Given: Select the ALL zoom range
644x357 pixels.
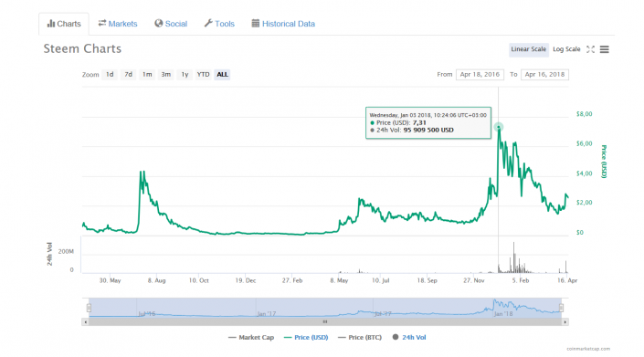Looking at the screenshot, I should click(x=222, y=74).
